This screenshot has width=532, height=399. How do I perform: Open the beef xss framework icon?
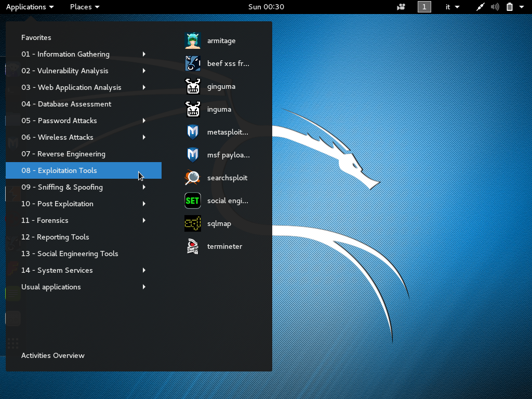tap(193, 63)
